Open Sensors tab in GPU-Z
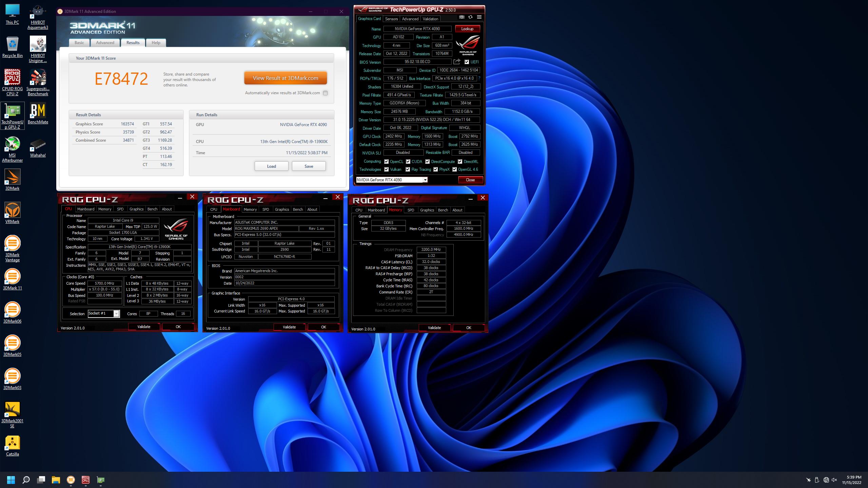 [x=391, y=19]
